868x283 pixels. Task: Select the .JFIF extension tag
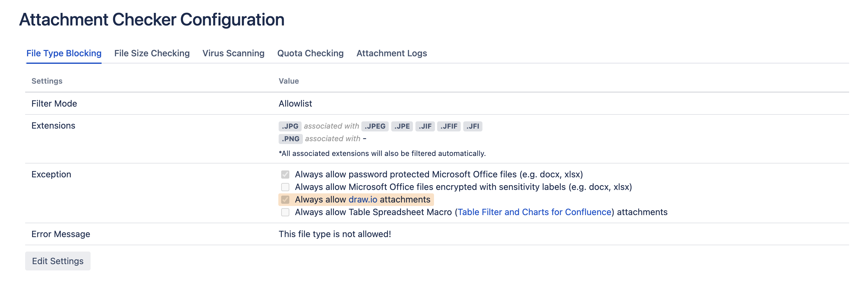click(x=448, y=126)
